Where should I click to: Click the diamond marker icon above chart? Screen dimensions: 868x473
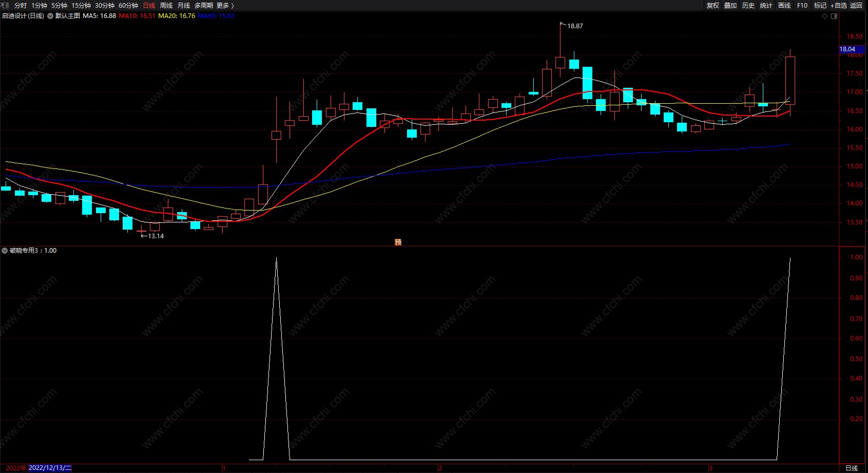825,16
